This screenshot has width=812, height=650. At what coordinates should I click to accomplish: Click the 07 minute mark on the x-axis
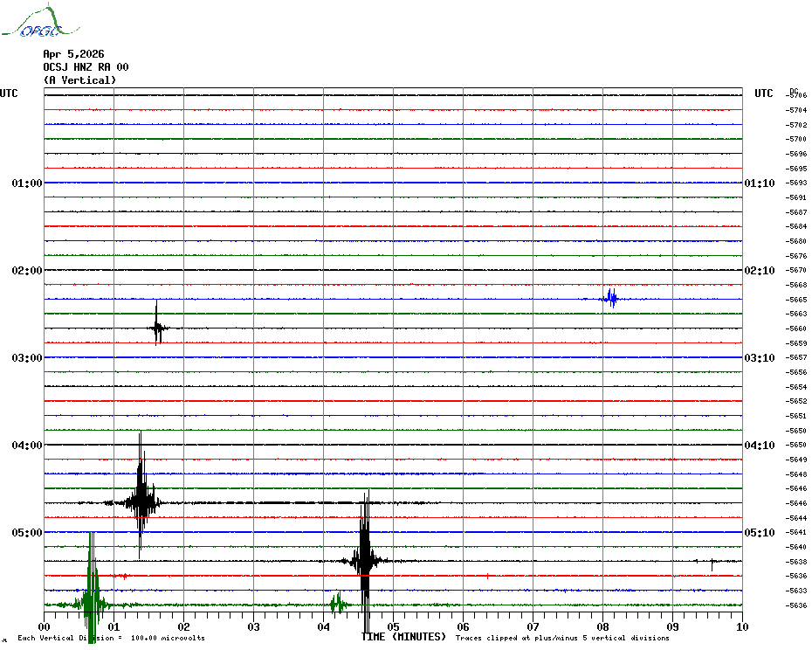point(533,626)
